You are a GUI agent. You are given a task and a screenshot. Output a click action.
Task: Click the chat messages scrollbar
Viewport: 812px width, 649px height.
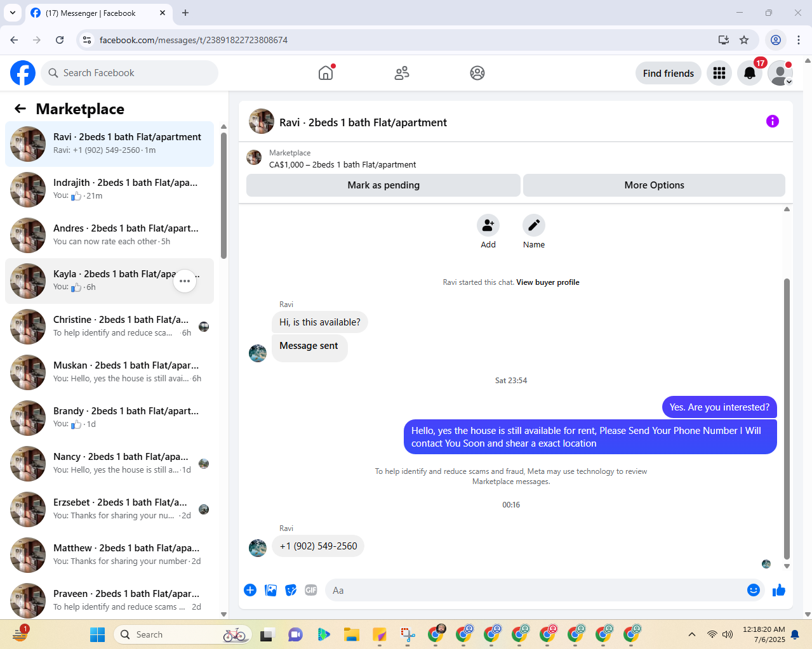click(x=787, y=419)
